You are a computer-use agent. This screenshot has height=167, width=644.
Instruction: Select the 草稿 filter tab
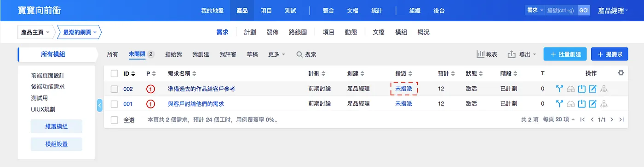click(x=252, y=54)
